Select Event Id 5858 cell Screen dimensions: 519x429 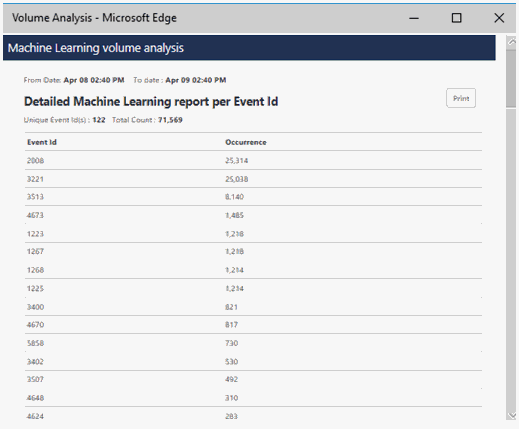coord(35,343)
